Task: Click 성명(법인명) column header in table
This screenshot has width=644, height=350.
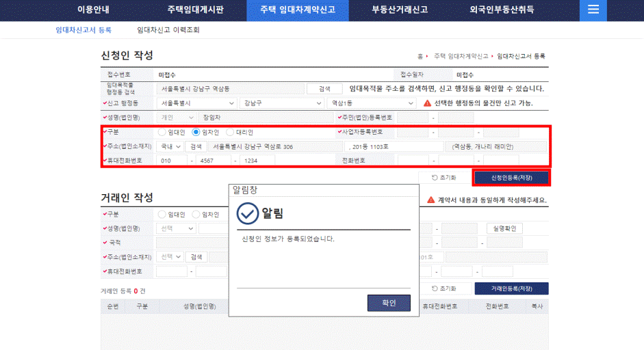Action: [200, 306]
